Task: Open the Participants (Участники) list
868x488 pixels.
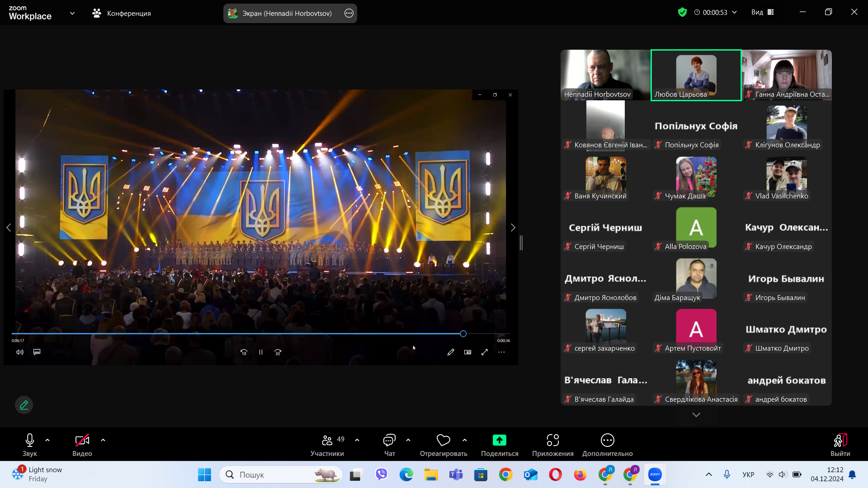Action: coord(327,440)
